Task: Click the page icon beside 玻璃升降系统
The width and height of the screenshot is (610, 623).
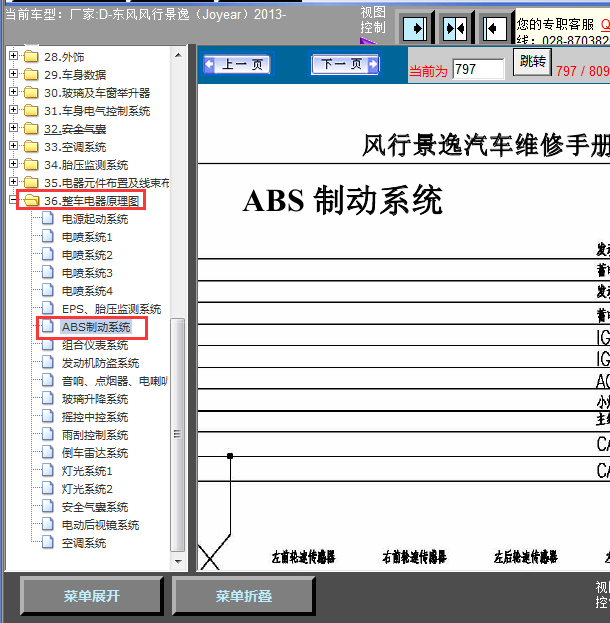Action: [48, 398]
